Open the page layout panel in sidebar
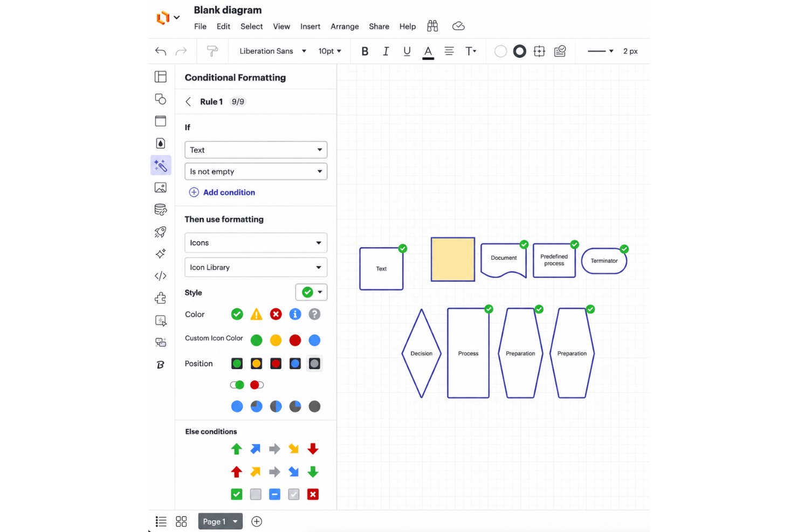This screenshot has height=532, width=798. point(161,77)
